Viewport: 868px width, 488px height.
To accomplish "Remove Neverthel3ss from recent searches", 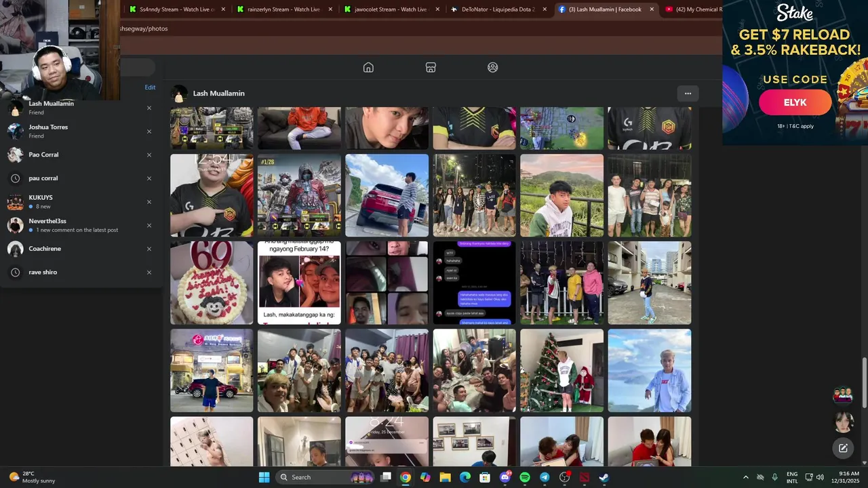I will 149,225.
